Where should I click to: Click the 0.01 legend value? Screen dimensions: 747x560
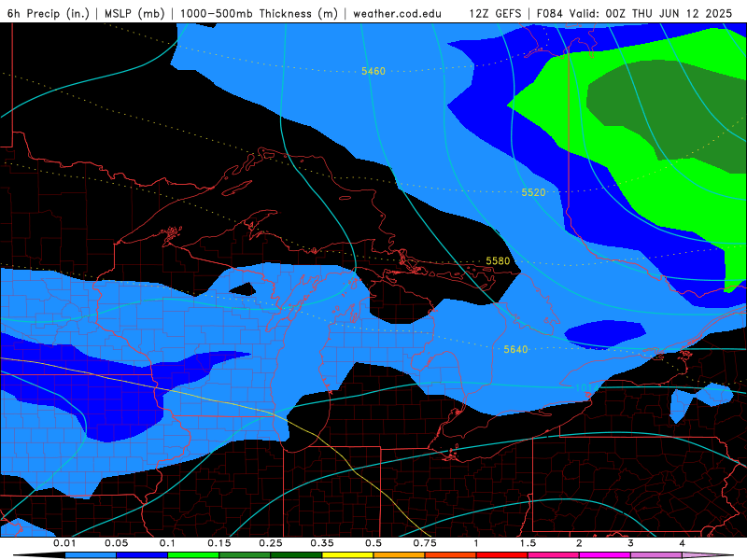[x=64, y=543]
